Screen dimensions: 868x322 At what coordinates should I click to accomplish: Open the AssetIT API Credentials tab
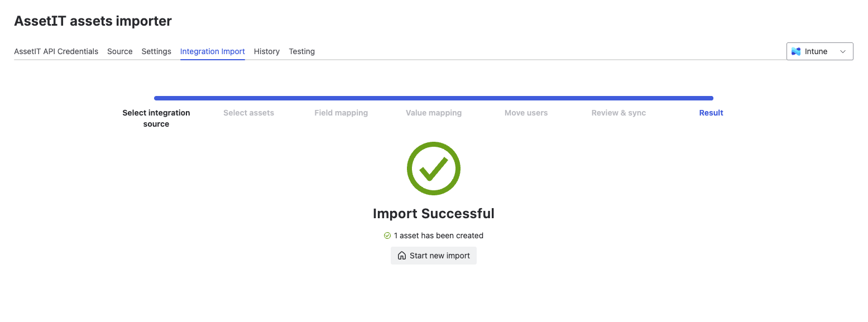(x=56, y=51)
